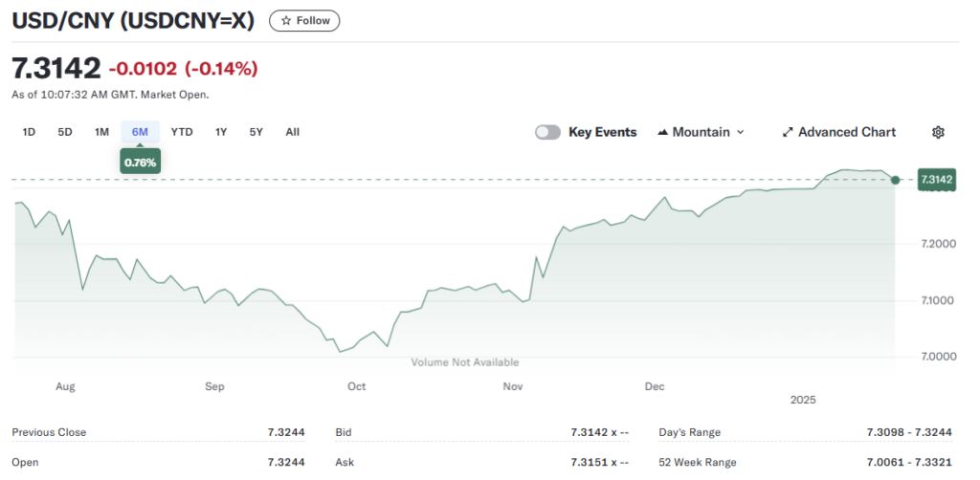980x480 pixels.
Task: Click the 0.76% performance badge
Action: pyautogui.click(x=140, y=163)
